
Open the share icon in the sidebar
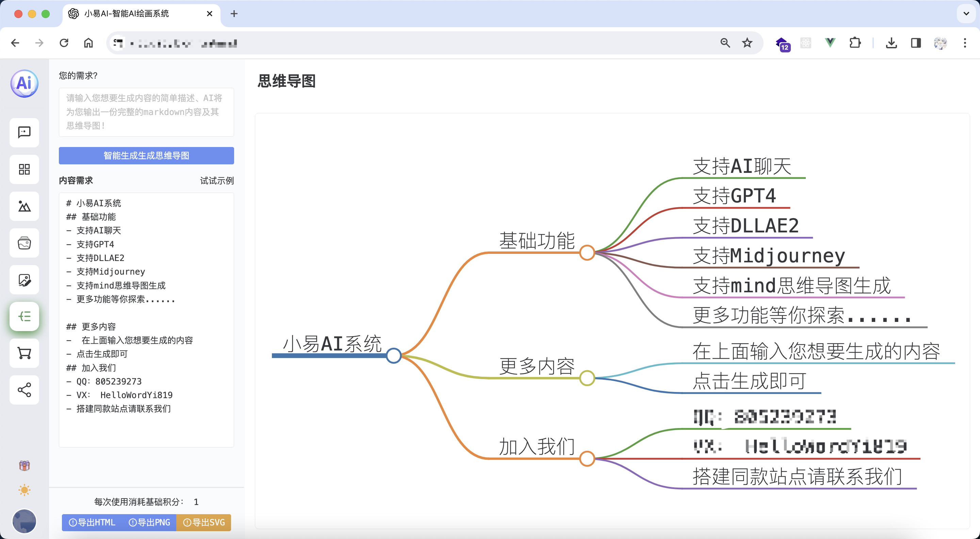pyautogui.click(x=24, y=390)
